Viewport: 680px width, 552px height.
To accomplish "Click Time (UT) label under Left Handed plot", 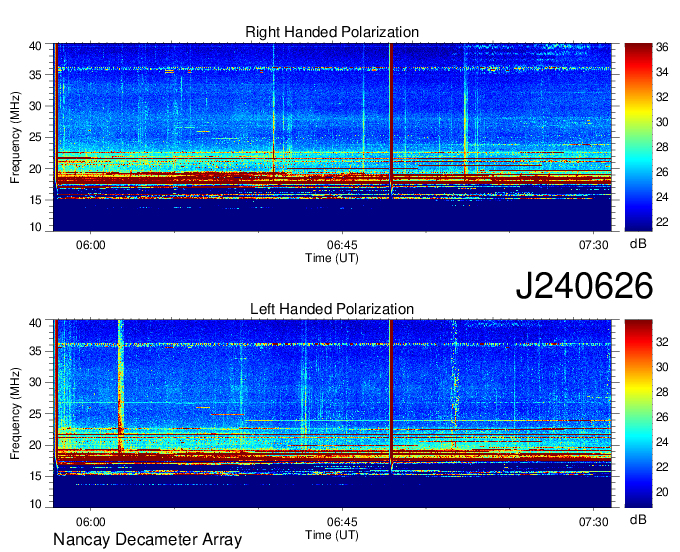I will [332, 535].
